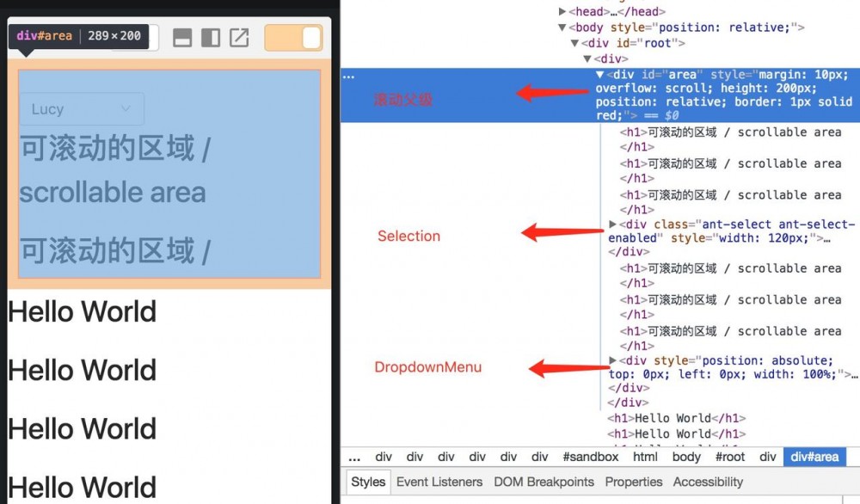Select the first h1 scrollable area line
This screenshot has height=504, width=860.
730,139
